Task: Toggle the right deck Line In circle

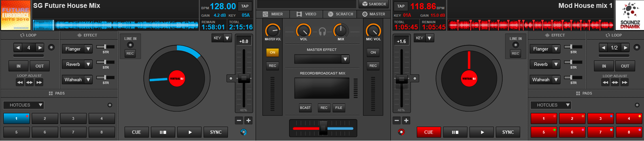Action: 515,45
